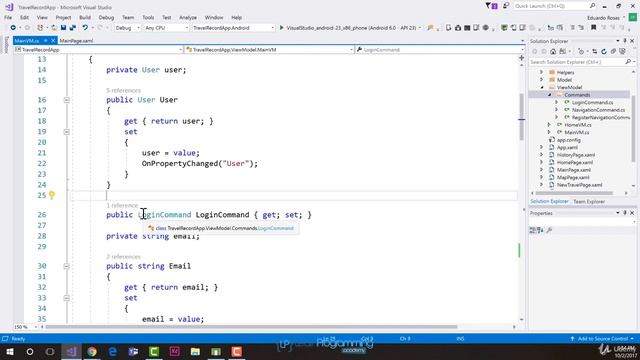Open the TravelRecordApp.Android startup project dropdown
Screen dimensions: 640x360
(x=233, y=28)
